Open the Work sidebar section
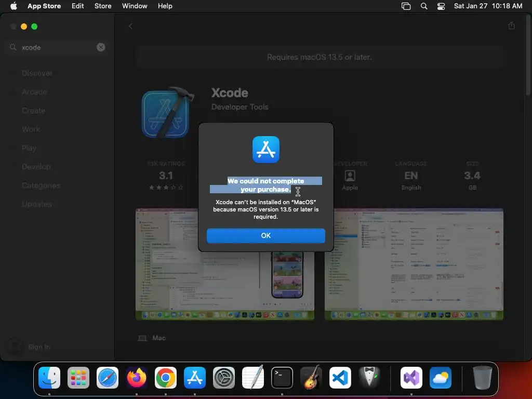This screenshot has height=399, width=532. 31,129
